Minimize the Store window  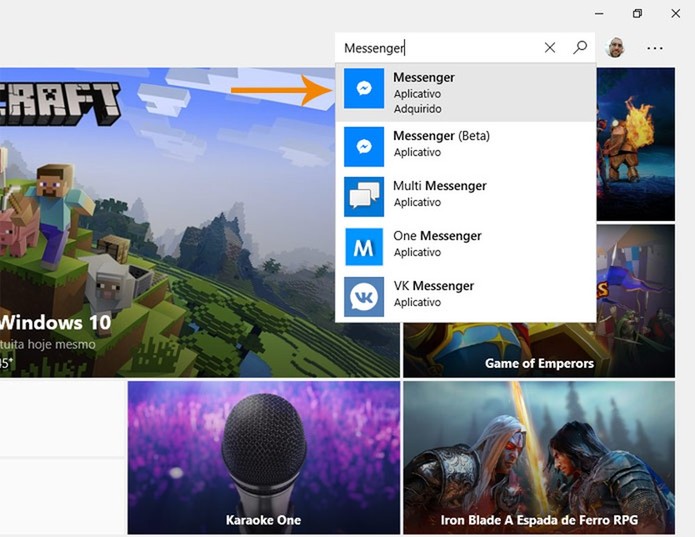[599, 14]
